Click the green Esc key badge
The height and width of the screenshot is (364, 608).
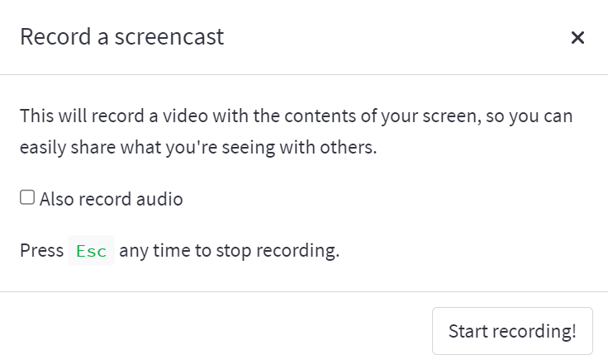pyautogui.click(x=91, y=251)
